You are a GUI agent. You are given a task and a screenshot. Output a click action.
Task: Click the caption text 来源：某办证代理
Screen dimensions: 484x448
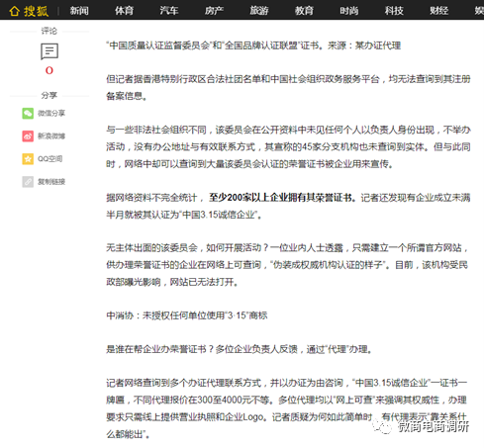coord(364,45)
